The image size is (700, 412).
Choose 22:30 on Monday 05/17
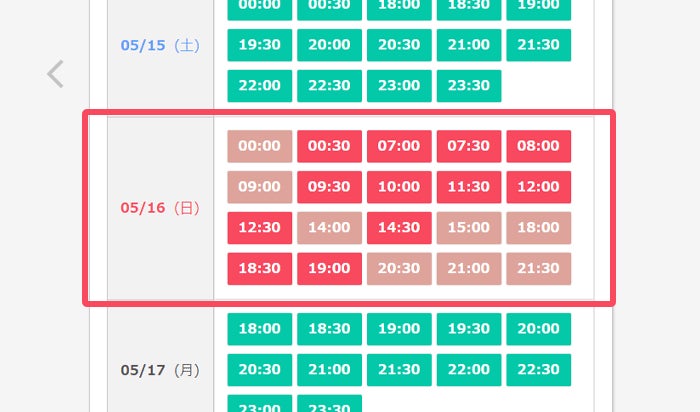[x=538, y=369]
